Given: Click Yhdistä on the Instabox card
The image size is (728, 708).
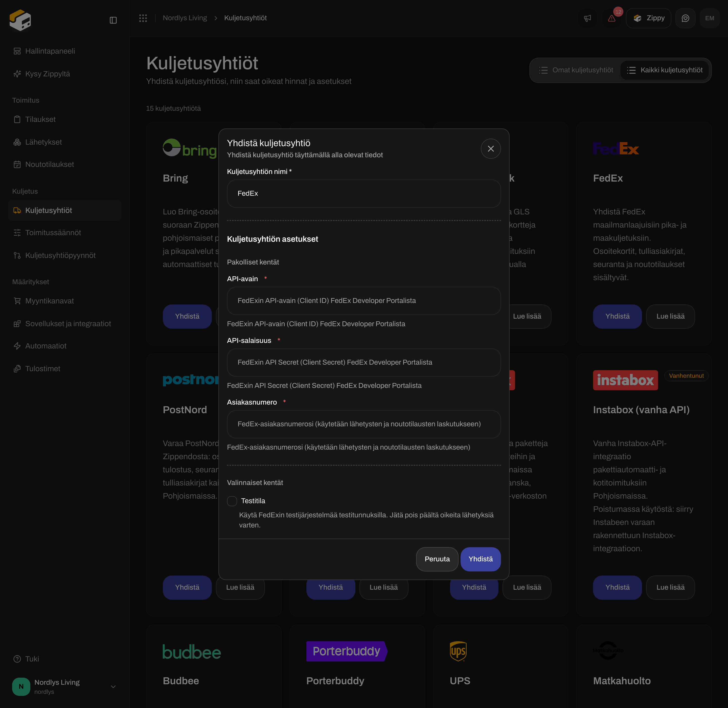Looking at the screenshot, I should (x=618, y=588).
